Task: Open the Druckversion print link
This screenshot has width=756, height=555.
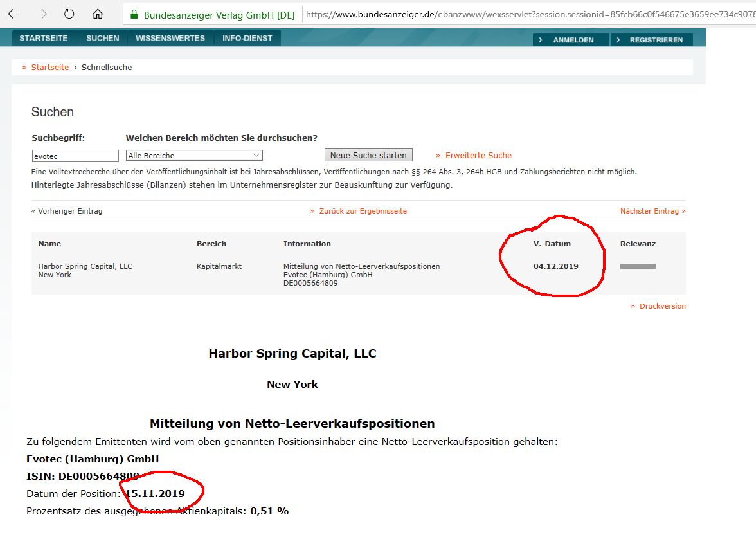Action: [x=662, y=306]
